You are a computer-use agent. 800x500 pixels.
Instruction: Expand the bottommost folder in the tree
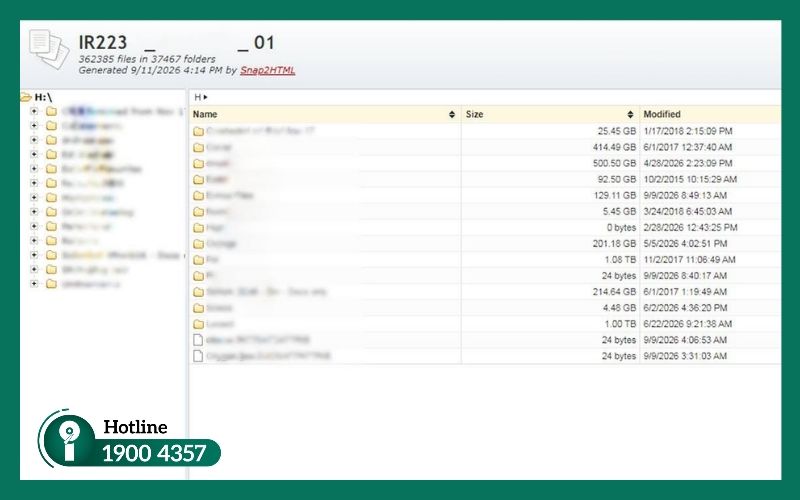click(34, 284)
